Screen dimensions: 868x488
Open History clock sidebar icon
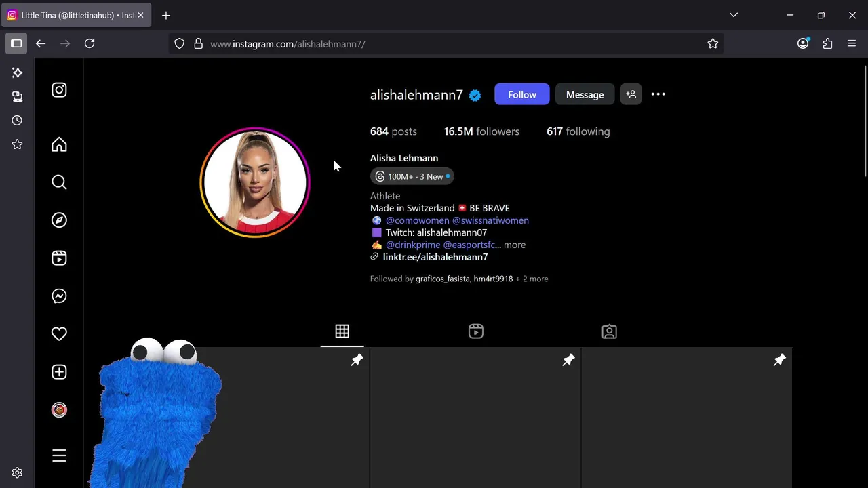pos(17,121)
